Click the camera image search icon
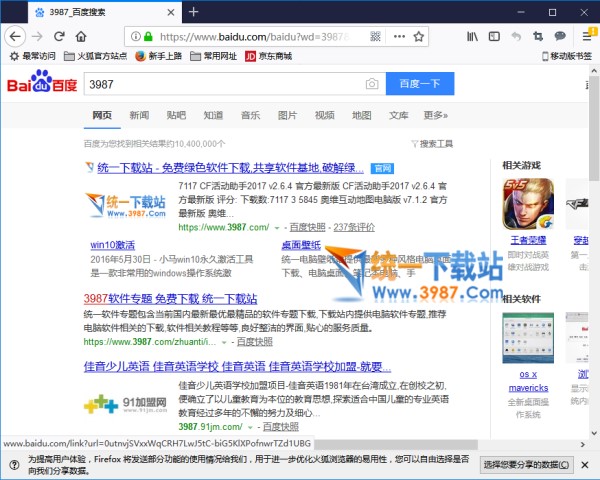This screenshot has width=600, height=480. coord(371,84)
